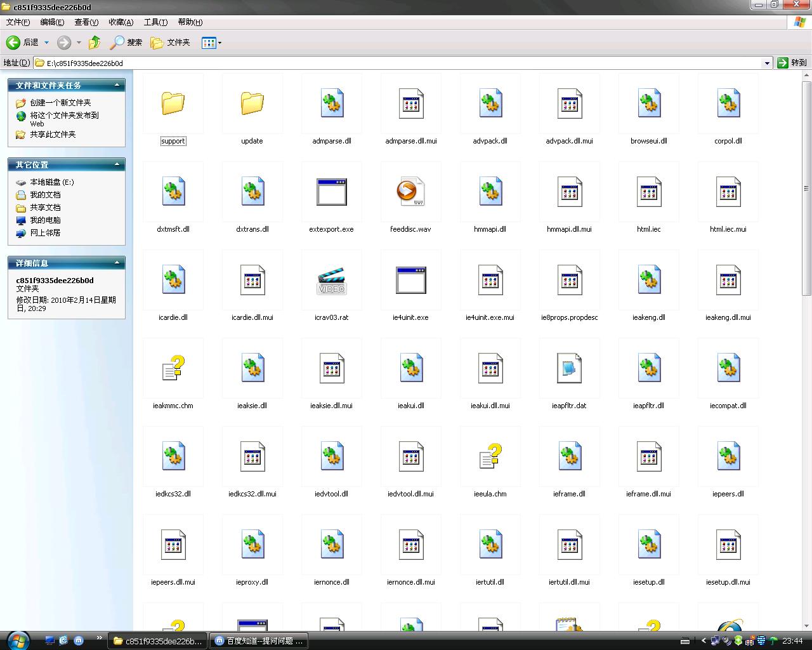Click inside the address bar path field
The image size is (812, 650).
coord(403,63)
